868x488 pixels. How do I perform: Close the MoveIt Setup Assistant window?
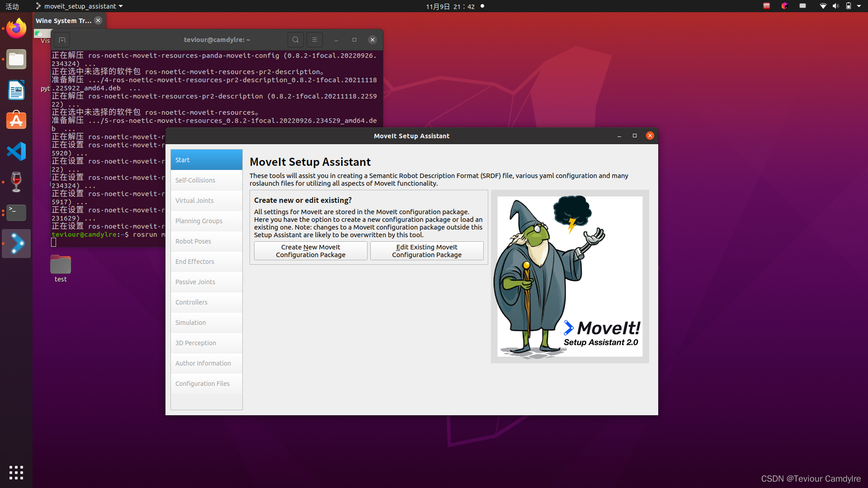point(650,136)
